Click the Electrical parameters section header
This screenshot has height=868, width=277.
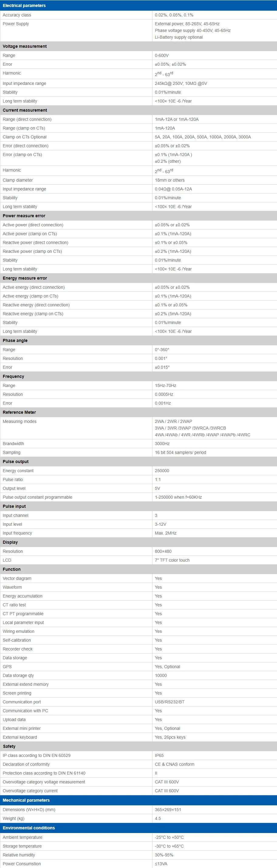coord(24,5)
